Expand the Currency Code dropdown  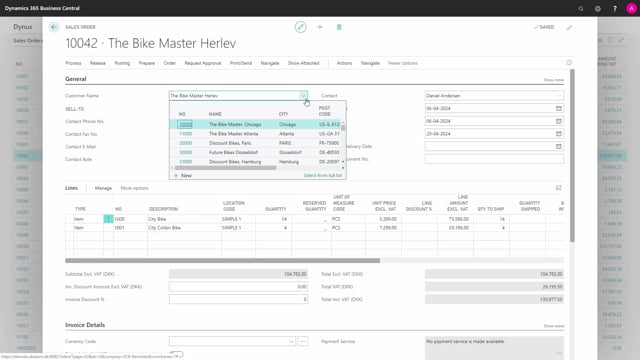pos(291,341)
